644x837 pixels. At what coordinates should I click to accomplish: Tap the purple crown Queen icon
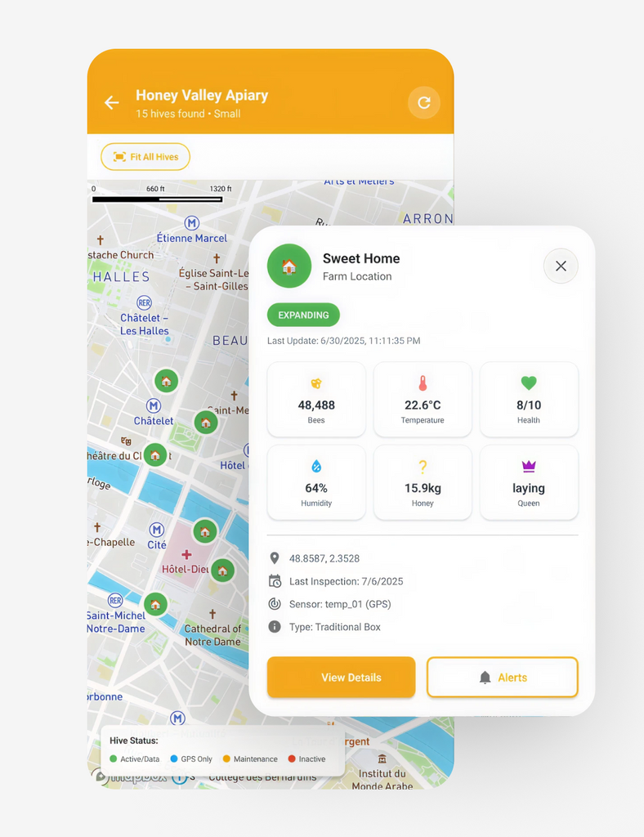pyautogui.click(x=529, y=466)
